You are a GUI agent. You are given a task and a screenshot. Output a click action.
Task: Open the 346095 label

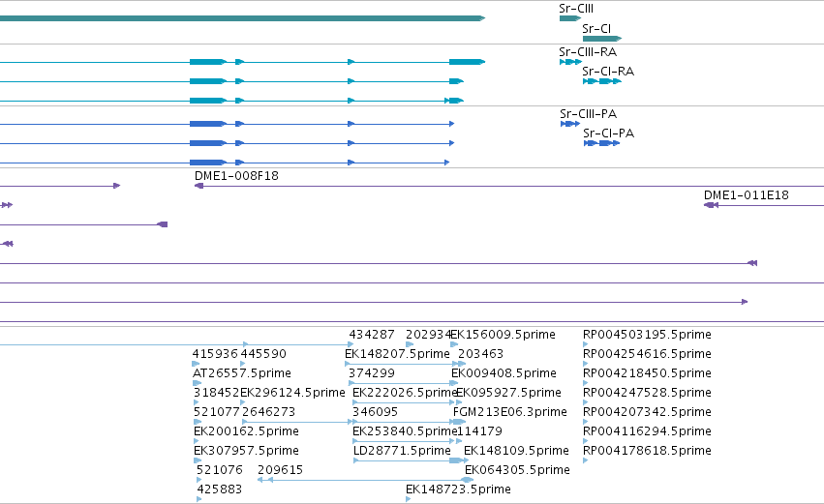pos(376,412)
